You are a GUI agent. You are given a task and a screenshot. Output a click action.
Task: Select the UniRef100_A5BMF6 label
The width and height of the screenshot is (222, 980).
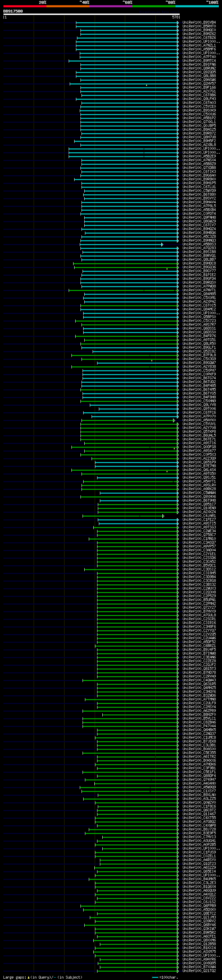pyautogui.click(x=199, y=49)
